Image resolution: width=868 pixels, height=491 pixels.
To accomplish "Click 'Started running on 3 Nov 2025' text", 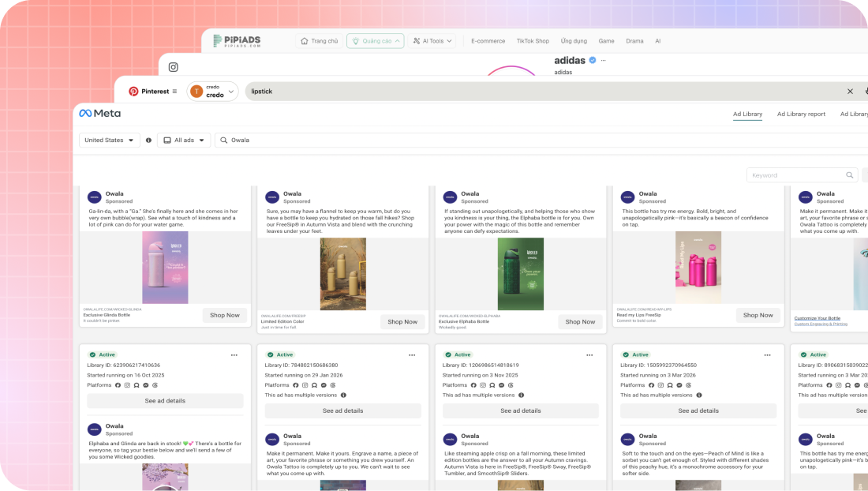I will pos(480,375).
